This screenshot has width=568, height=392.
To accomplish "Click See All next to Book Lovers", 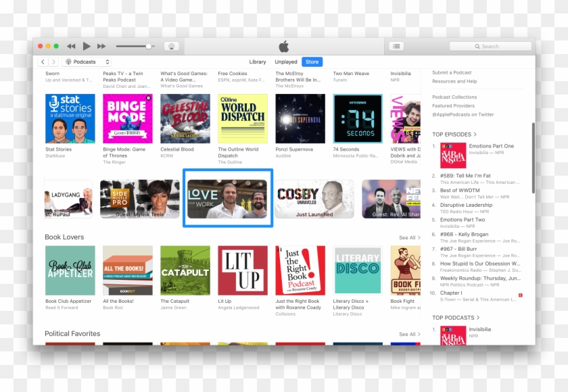I will coord(408,237).
